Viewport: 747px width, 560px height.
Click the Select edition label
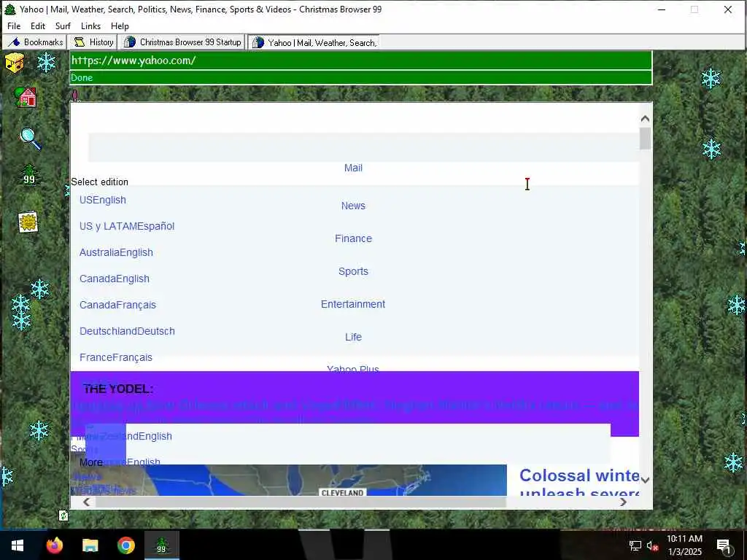coord(99,182)
